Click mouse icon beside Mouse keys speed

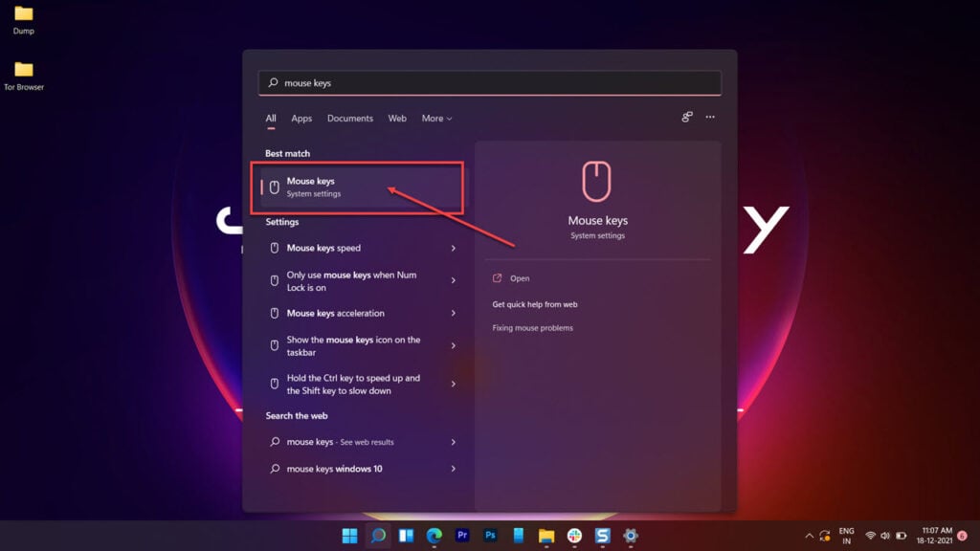point(275,248)
